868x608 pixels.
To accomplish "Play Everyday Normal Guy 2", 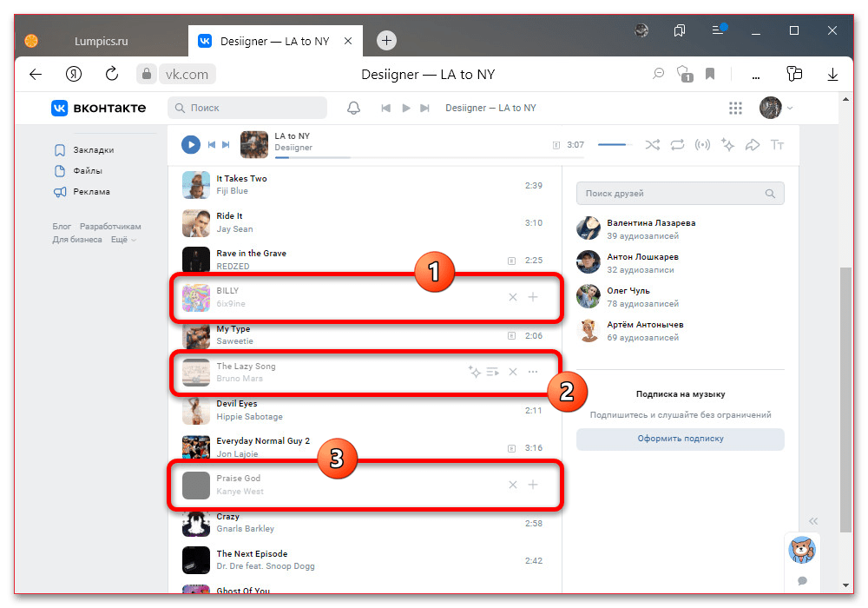I will point(364,447).
